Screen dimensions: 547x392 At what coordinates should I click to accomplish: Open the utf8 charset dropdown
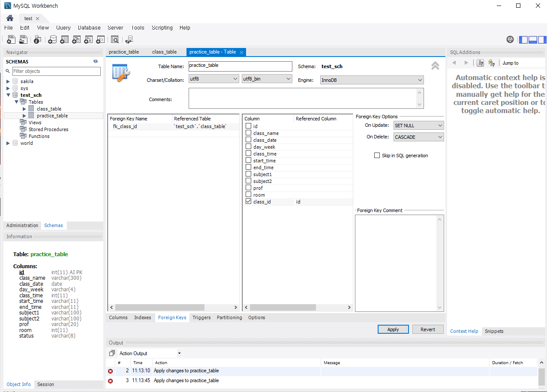click(x=214, y=79)
